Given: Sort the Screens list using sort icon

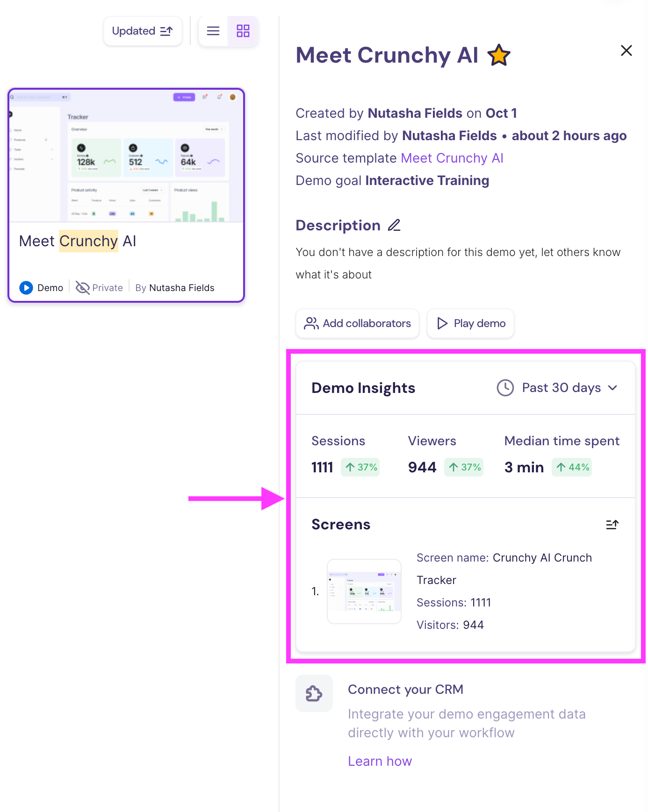Looking at the screenshot, I should [612, 525].
